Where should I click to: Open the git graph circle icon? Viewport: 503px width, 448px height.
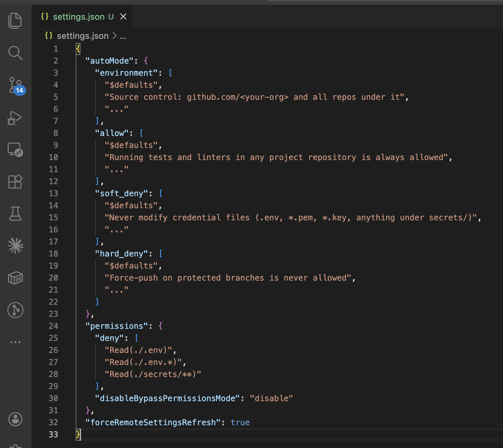click(15, 310)
